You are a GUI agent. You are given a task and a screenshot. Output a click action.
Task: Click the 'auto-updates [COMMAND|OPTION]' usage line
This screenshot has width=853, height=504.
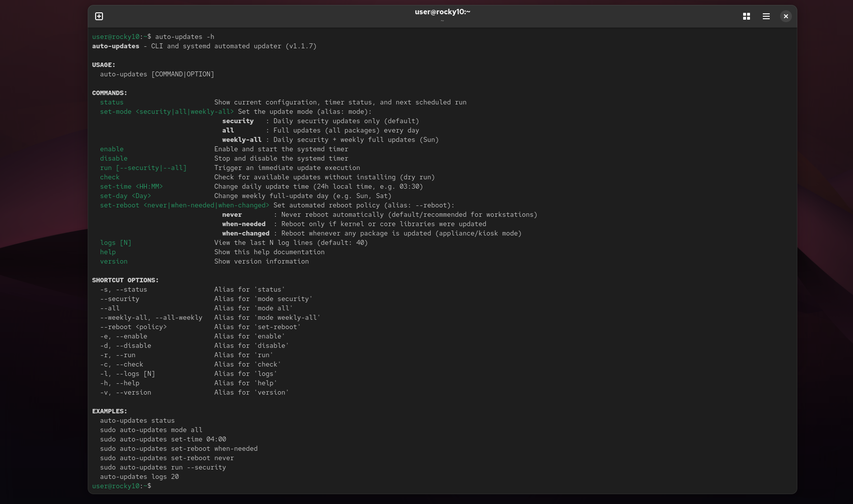157,74
